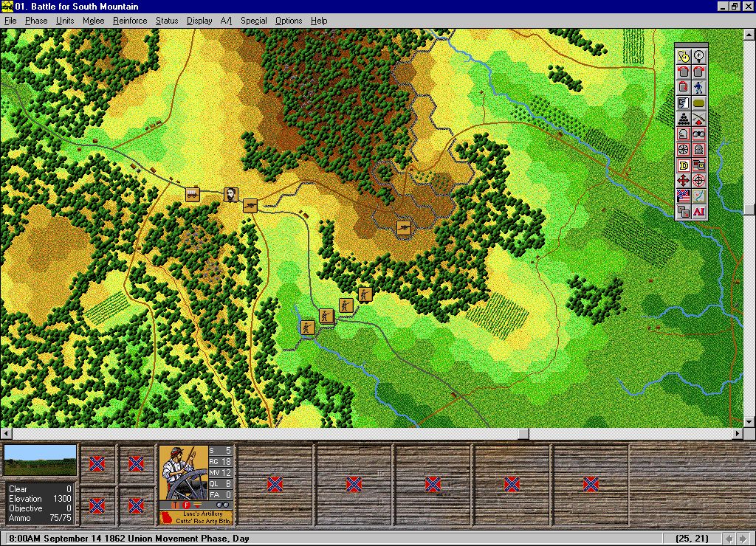This screenshot has width=756, height=546.
Task: Click the terrain landscape thumbnail
Action: pos(40,460)
